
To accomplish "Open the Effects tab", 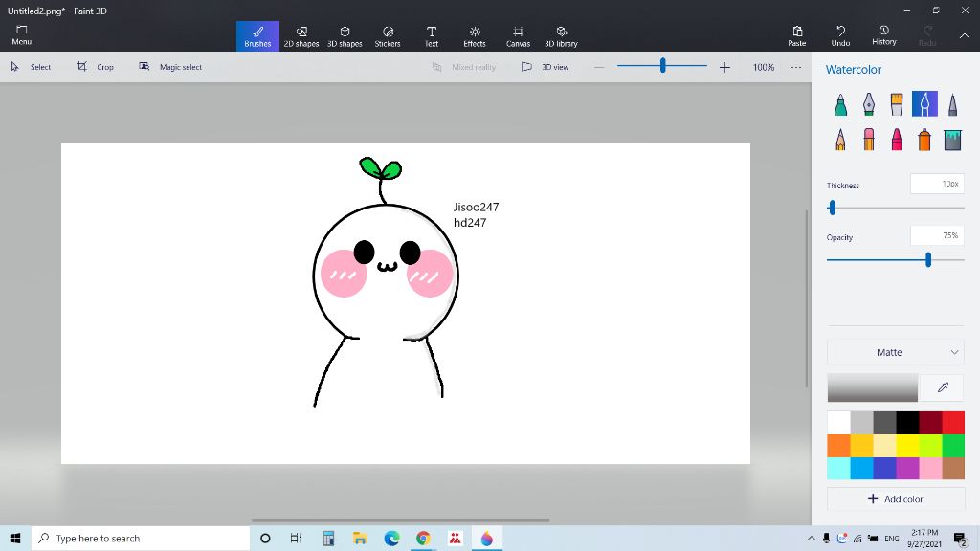I will 475,36.
